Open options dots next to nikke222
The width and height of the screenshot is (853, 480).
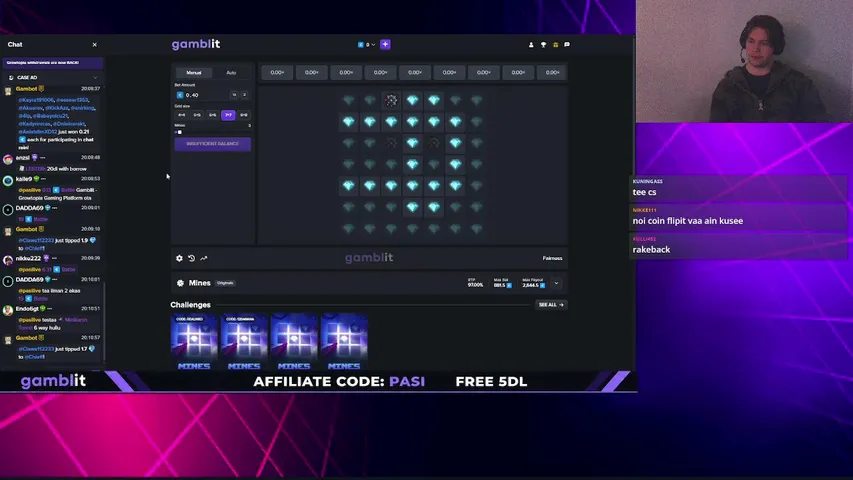(x=54, y=259)
